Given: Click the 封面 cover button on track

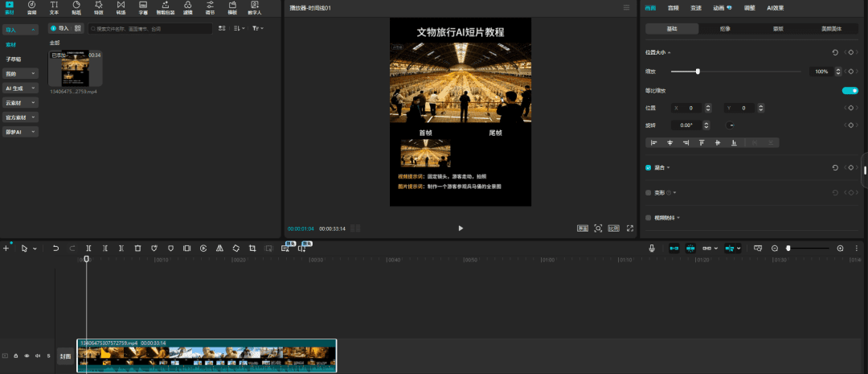Looking at the screenshot, I should click(x=65, y=356).
